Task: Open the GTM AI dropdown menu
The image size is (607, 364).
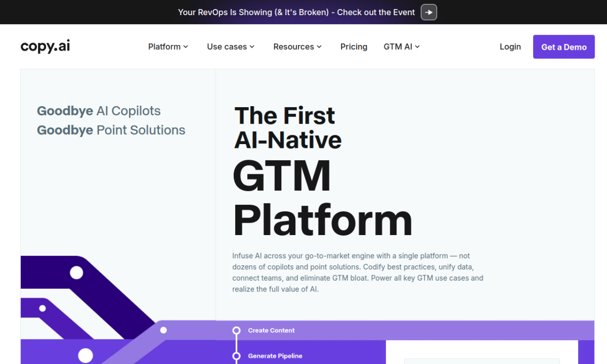Action: coord(402,46)
